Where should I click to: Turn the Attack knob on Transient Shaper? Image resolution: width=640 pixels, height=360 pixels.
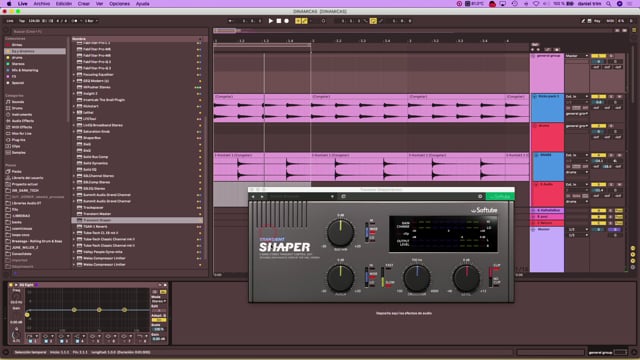click(x=340, y=278)
